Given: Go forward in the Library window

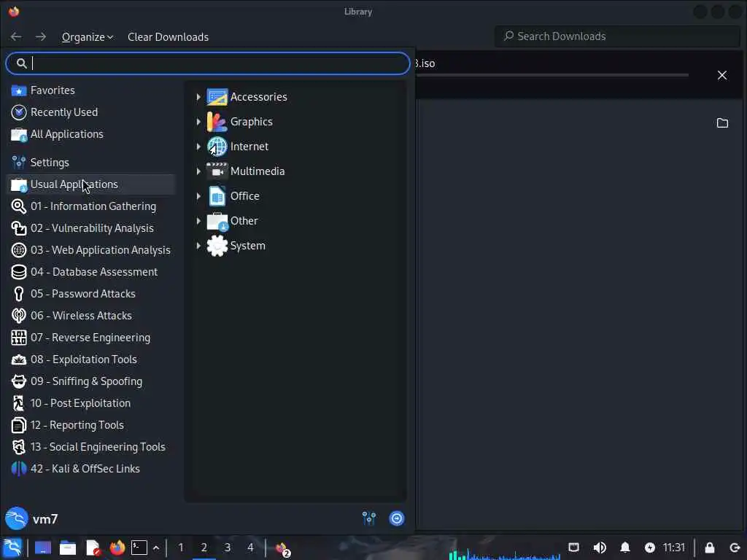Looking at the screenshot, I should tap(41, 36).
